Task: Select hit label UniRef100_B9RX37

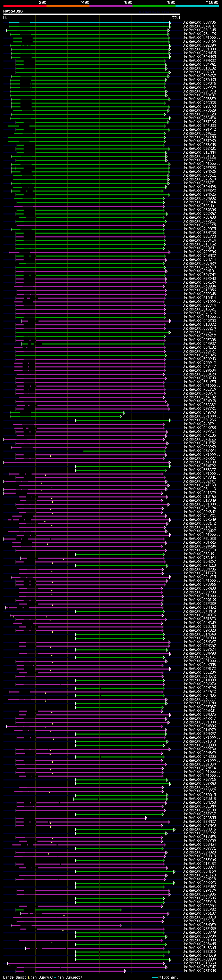Action: pyautogui.click(x=199, y=76)
